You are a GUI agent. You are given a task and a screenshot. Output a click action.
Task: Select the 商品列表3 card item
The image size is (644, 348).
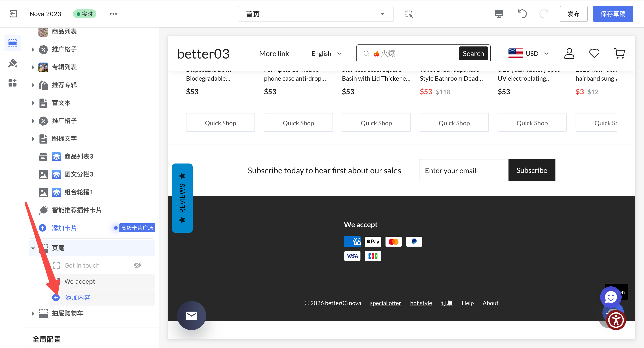[78, 157]
